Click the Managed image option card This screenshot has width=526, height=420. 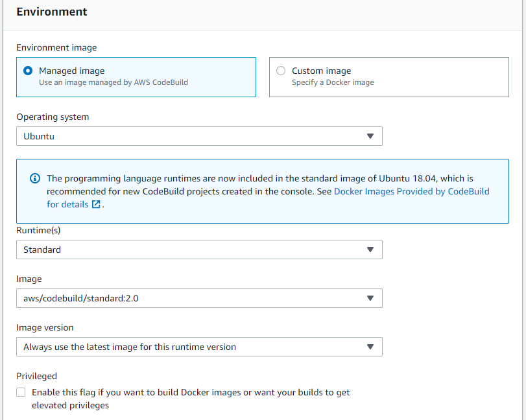[136, 77]
